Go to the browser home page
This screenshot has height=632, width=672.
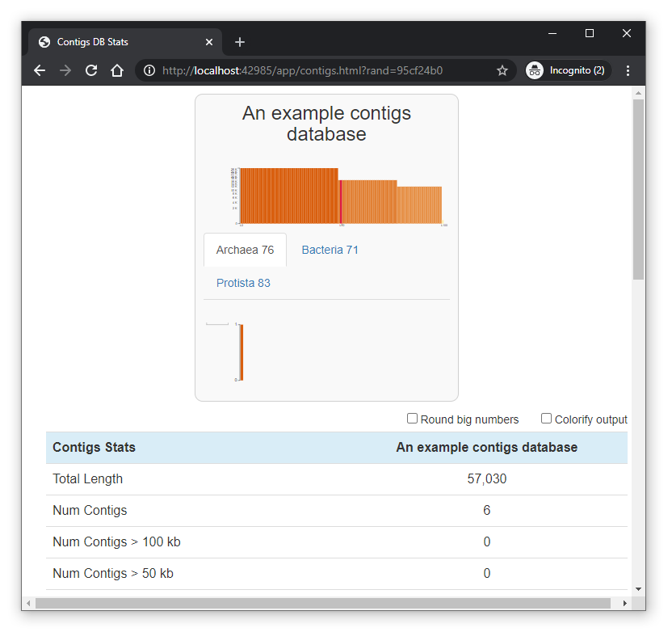pos(117,71)
